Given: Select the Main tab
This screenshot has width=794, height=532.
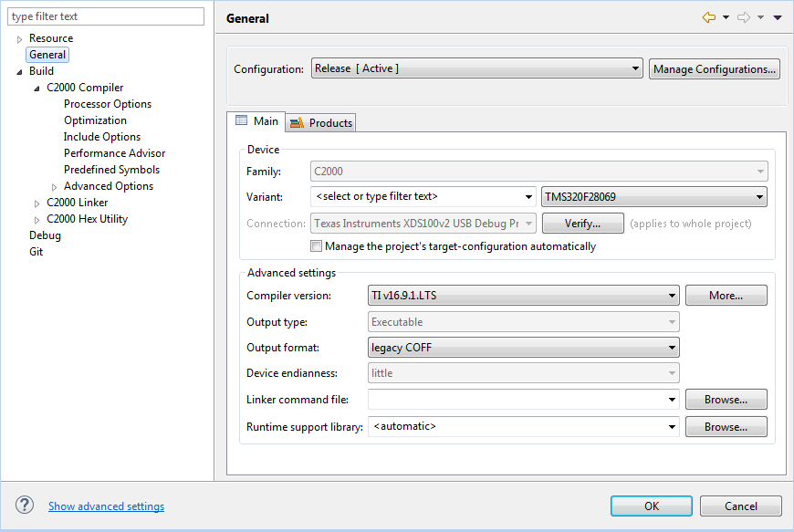Looking at the screenshot, I should [x=256, y=121].
